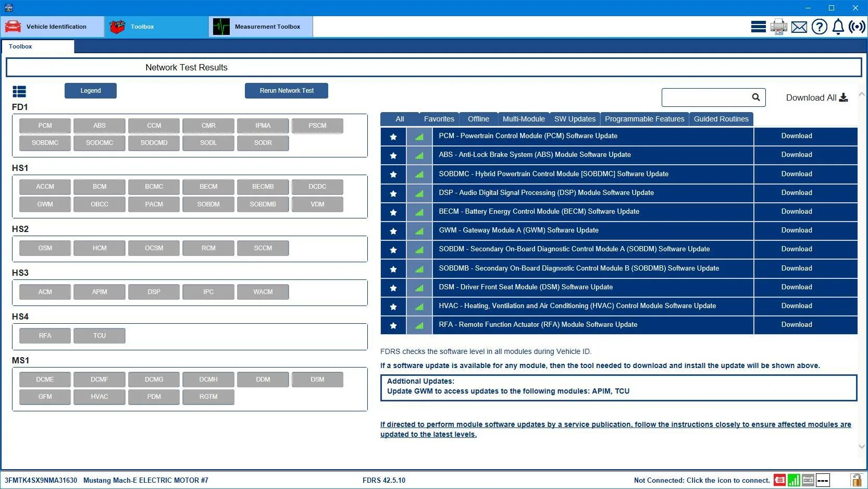Image resolution: width=868 pixels, height=489 pixels.
Task: Toggle the module list view icon
Action: click(19, 92)
